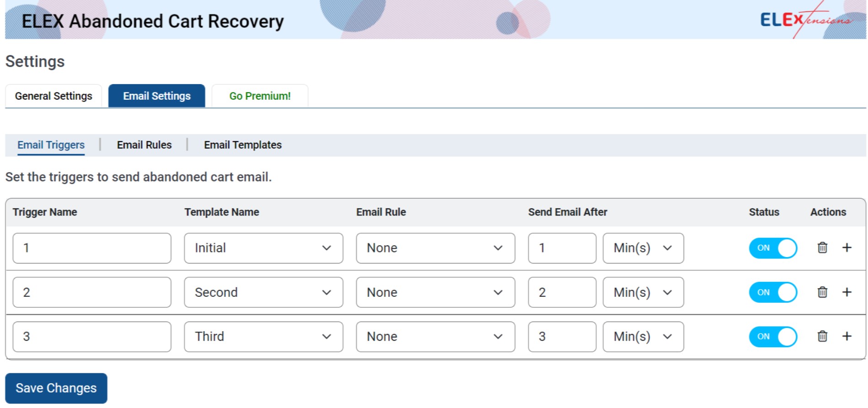Toggle status switch for trigger 3
Screen dimensions: 868x408
pyautogui.click(x=772, y=337)
